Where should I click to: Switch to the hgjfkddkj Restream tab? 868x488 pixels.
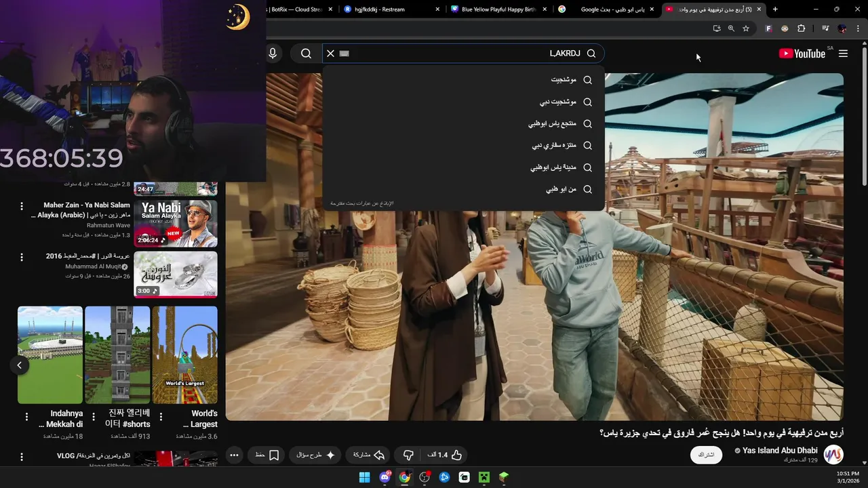point(391,9)
